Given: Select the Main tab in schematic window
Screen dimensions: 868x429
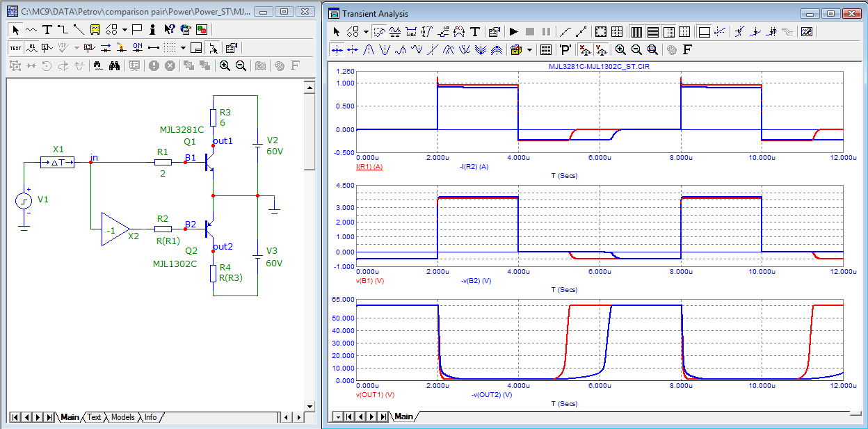Looking at the screenshot, I should (70, 417).
